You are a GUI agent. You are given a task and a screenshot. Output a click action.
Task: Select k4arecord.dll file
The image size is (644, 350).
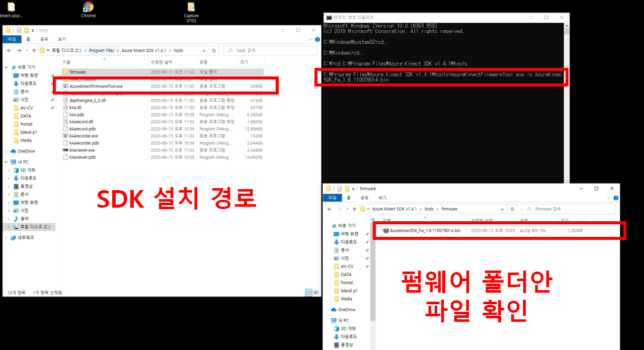point(162,122)
